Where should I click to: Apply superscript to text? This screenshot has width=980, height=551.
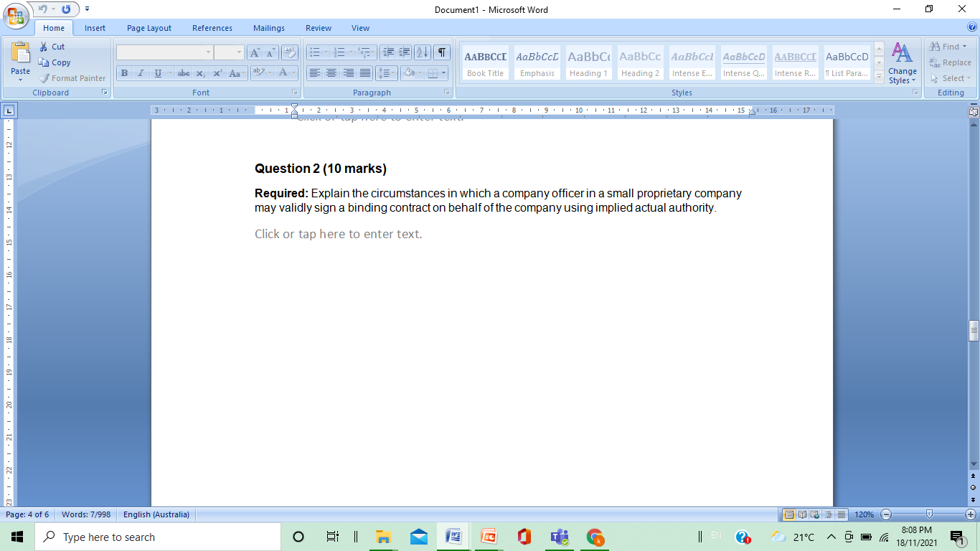[217, 72]
